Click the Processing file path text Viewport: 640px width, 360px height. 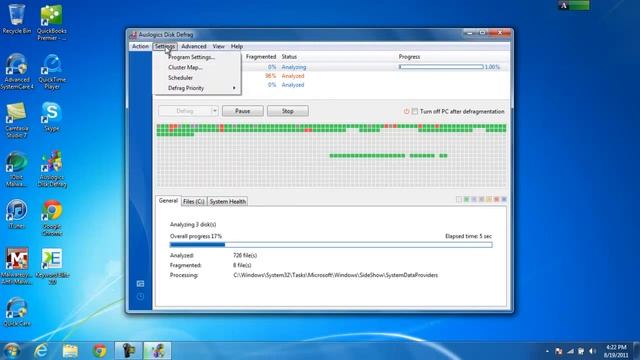pyautogui.click(x=336, y=275)
